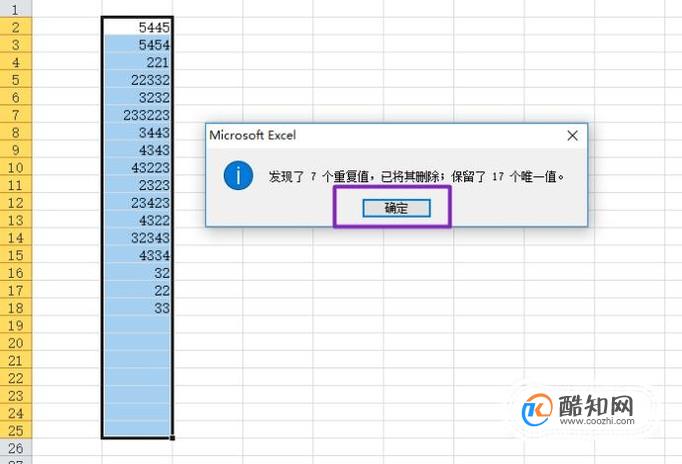
Task: Select the cell containing 4322
Action: pos(137,220)
